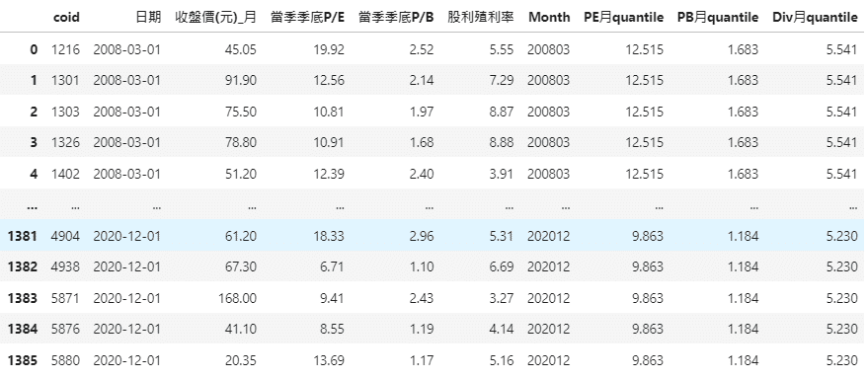868x379 pixels.
Task: Click P/B value 1.10 in row 1382
Action: point(423,267)
